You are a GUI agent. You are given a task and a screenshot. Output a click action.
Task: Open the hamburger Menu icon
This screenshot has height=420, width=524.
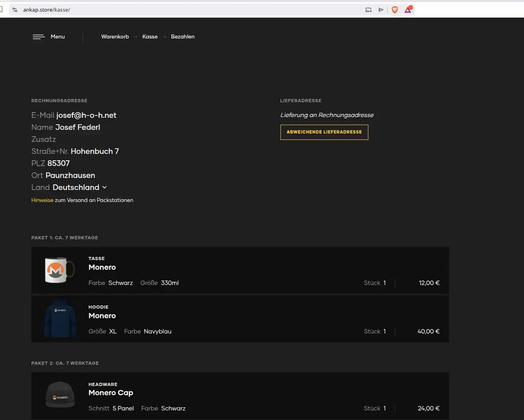[x=39, y=37]
